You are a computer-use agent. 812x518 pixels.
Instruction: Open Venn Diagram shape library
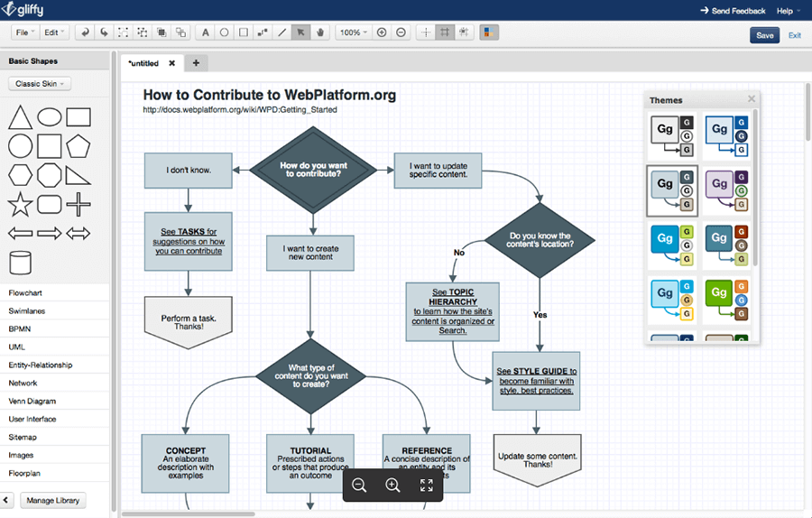(x=54, y=401)
